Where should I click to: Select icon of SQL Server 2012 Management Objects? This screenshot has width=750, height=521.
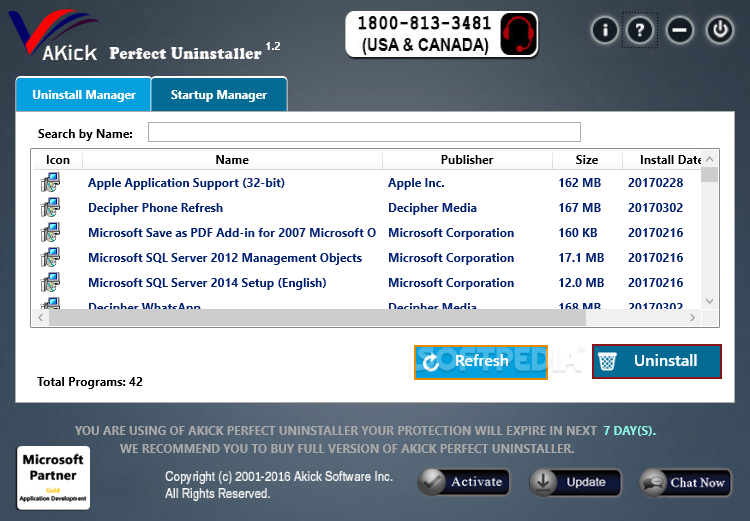[51, 257]
